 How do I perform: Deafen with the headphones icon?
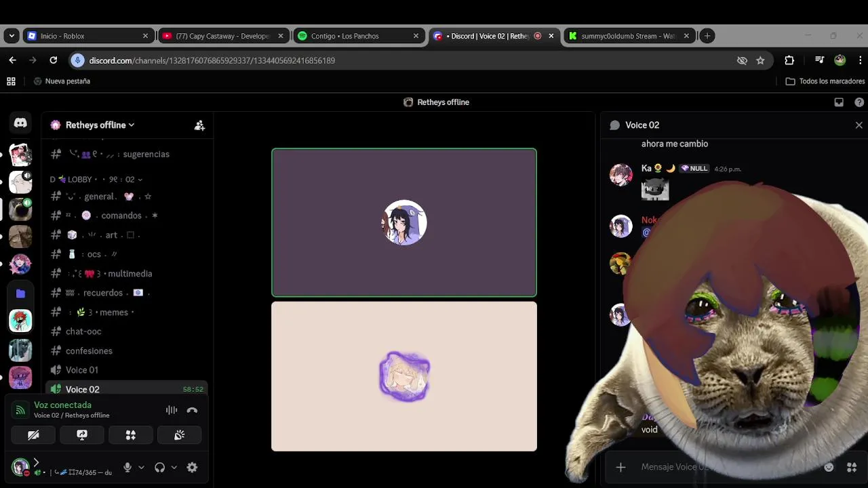[159, 467]
